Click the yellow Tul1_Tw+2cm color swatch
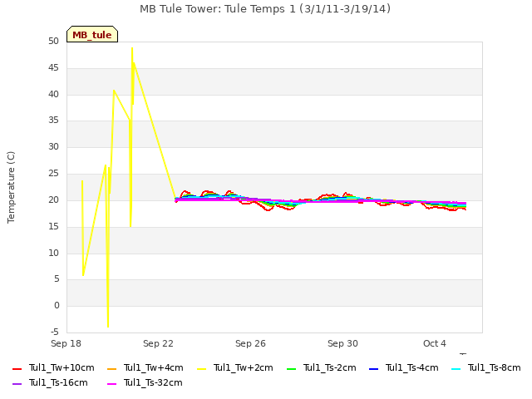Viewport: 532px width, 399px height. pyautogui.click(x=201, y=368)
